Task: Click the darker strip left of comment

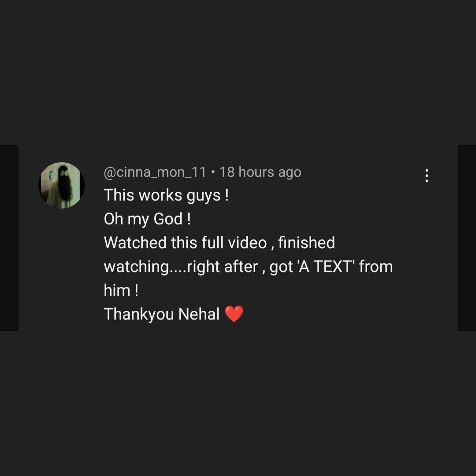Action: point(9,238)
